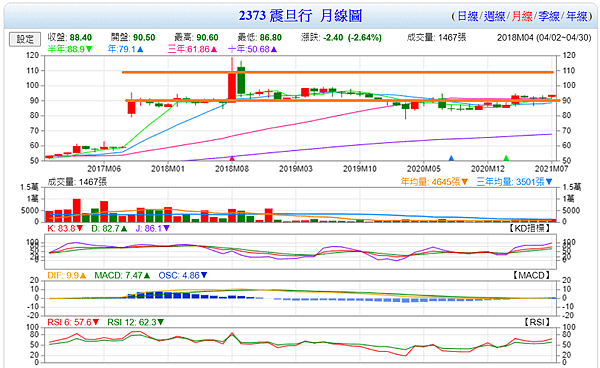This screenshot has width=600, height=368.
Task: Click the green triangle marker near 2020M12
Action: tap(506, 158)
